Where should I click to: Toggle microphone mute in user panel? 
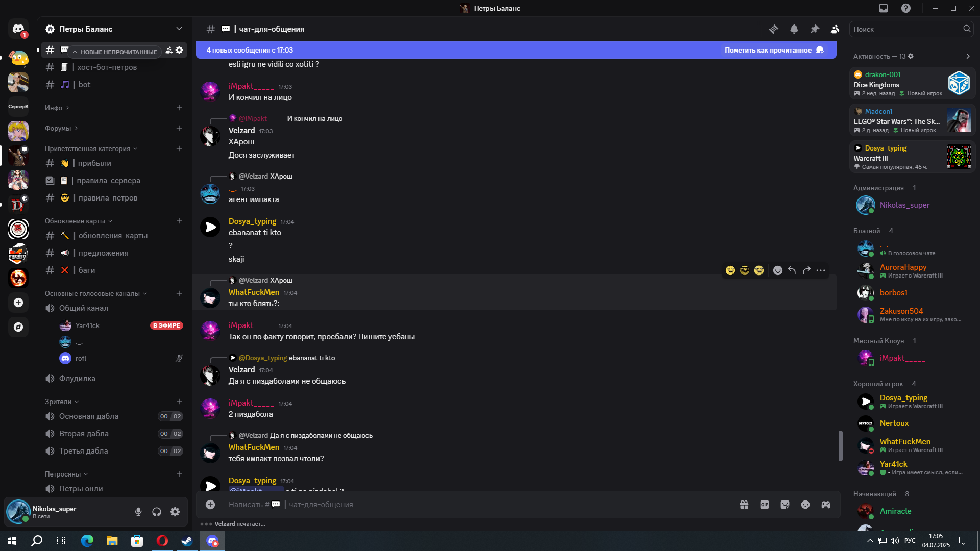tap(138, 512)
